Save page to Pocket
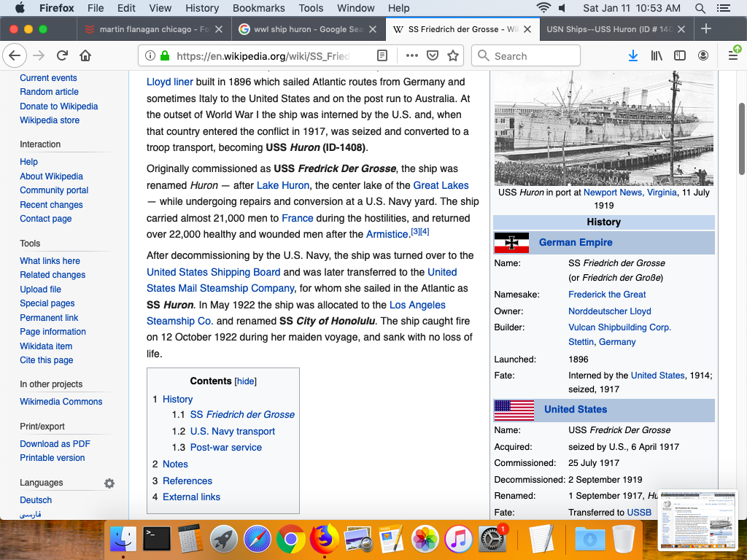747x560 pixels. [x=433, y=55]
